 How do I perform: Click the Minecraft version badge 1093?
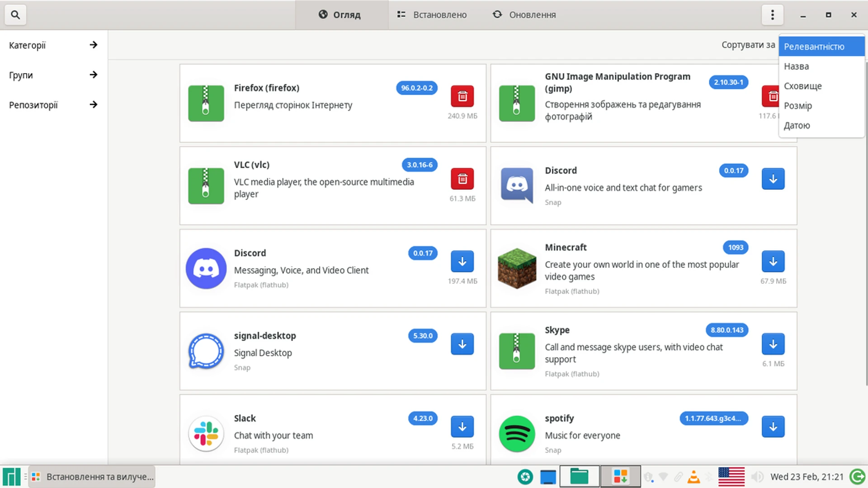click(736, 248)
